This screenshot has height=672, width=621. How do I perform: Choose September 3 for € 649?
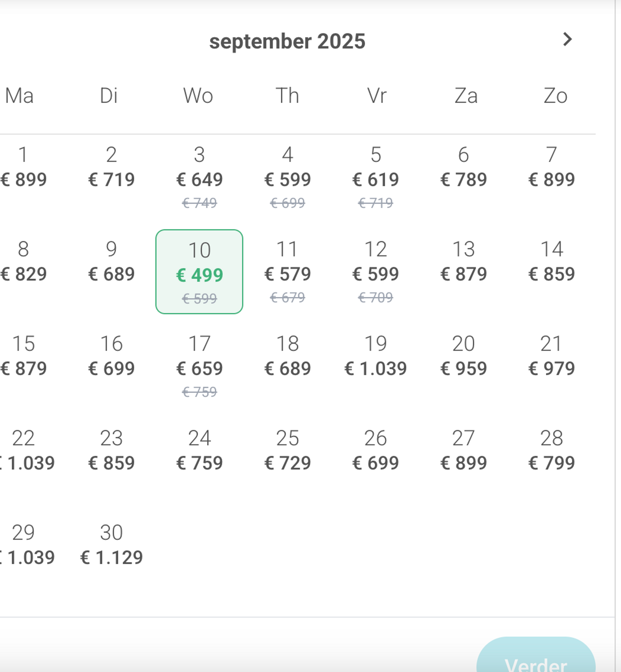click(199, 177)
